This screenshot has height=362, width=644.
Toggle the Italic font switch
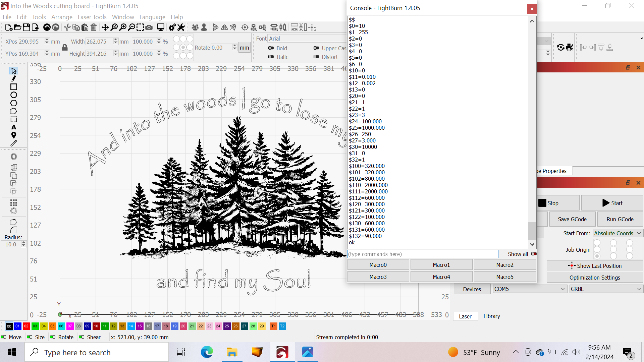click(271, 57)
